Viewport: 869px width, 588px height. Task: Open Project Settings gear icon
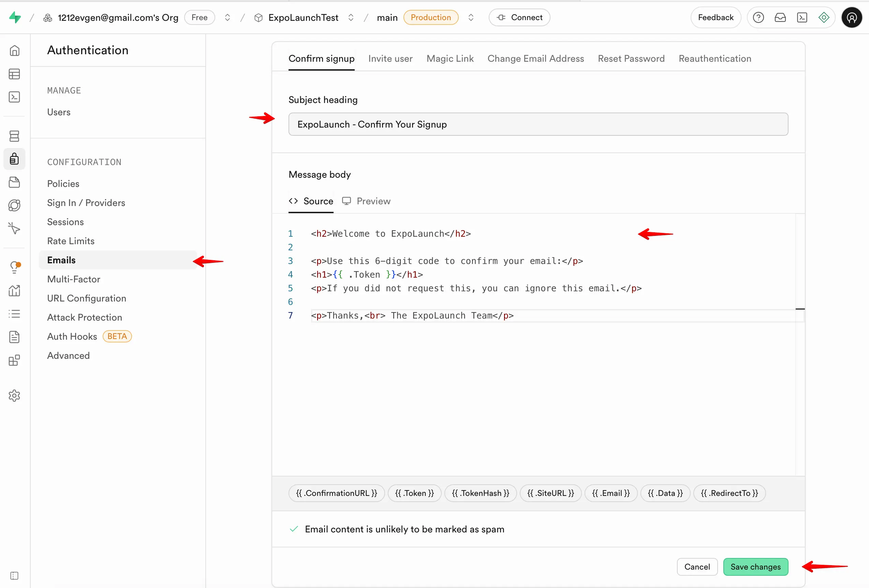pyautogui.click(x=14, y=396)
